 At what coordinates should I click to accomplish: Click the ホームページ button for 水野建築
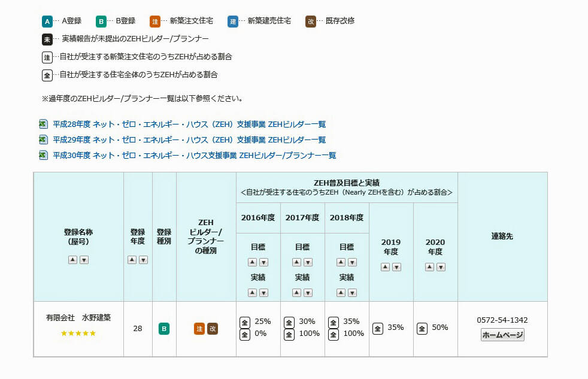coord(502,335)
